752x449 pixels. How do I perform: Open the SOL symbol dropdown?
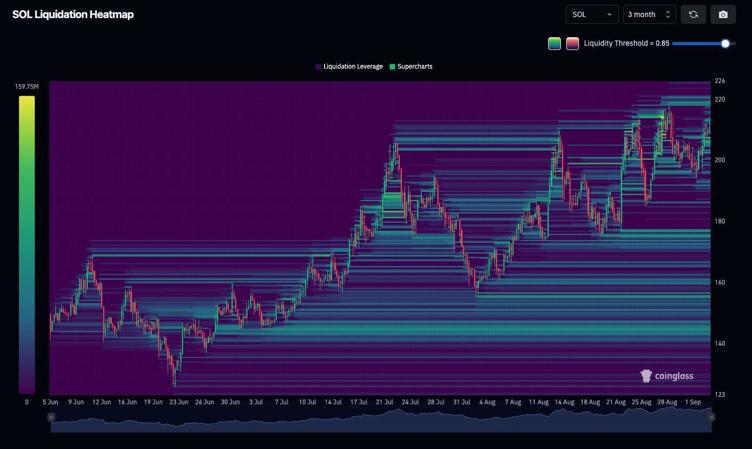tap(592, 15)
